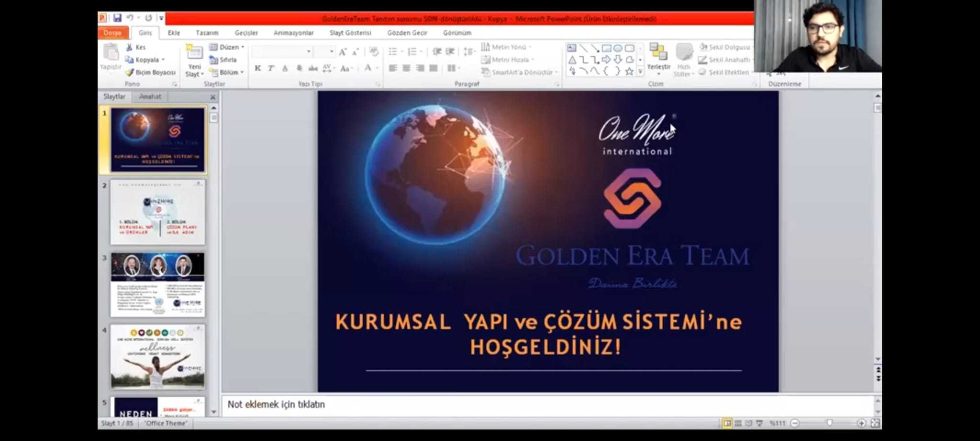Move the zoom slider handle
The height and width of the screenshot is (441, 980).
pos(829,423)
